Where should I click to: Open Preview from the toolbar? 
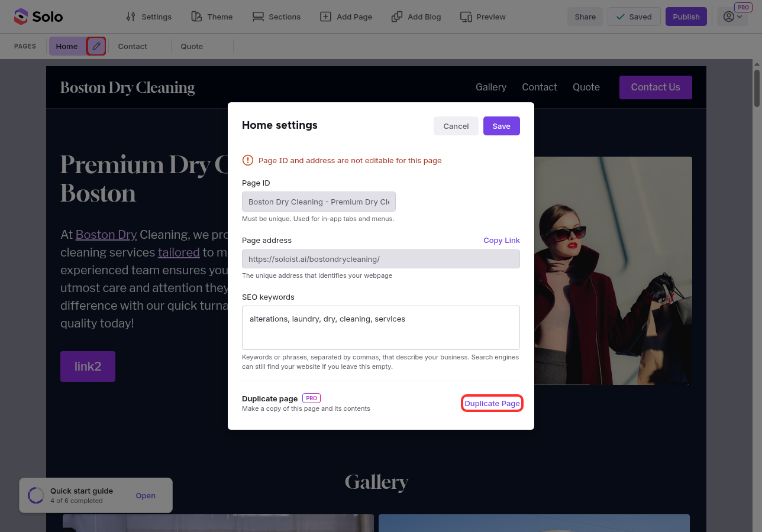pos(483,17)
